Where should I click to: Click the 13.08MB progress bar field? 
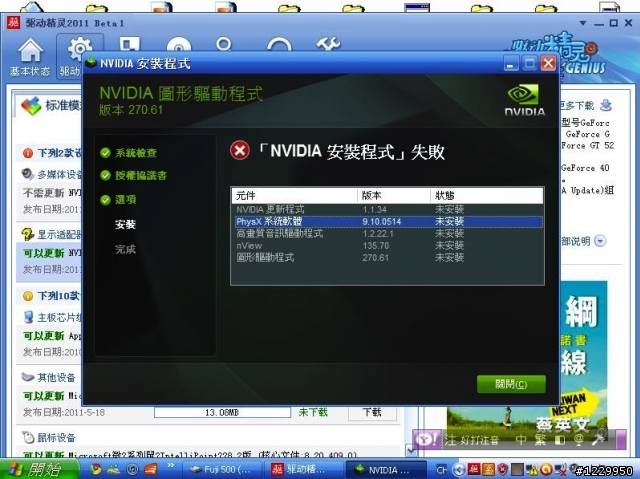[222, 412]
